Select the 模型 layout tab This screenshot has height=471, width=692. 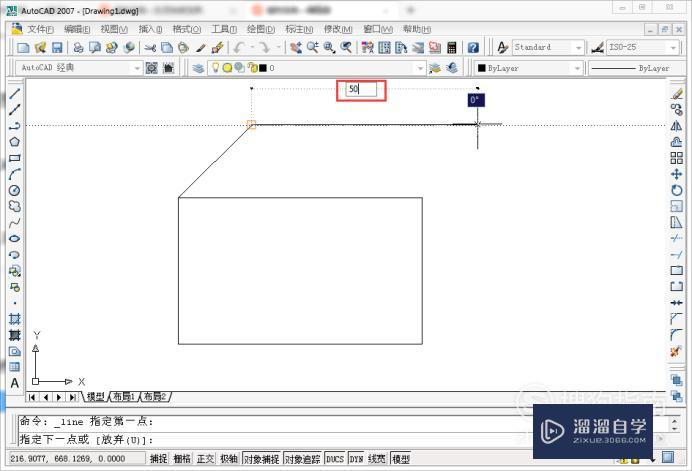95,396
